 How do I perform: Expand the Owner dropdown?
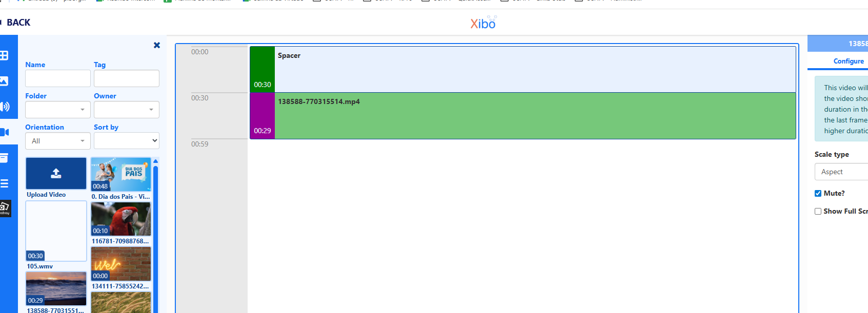126,110
